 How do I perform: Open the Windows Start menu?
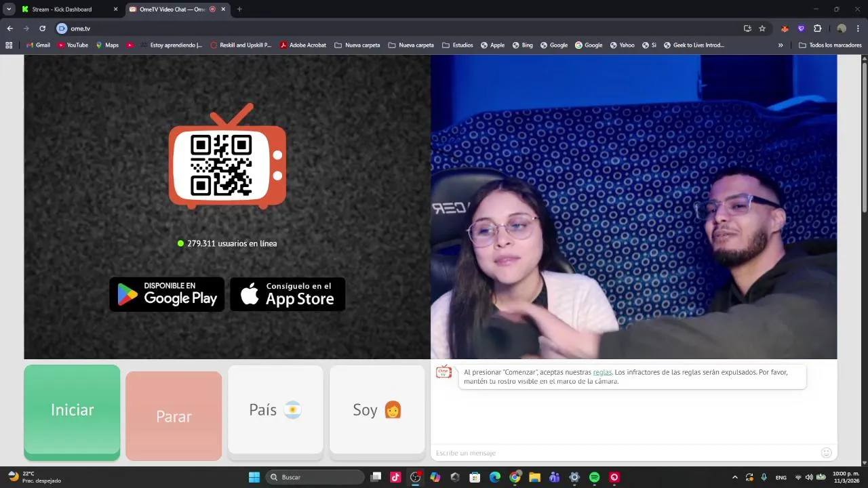tap(254, 477)
